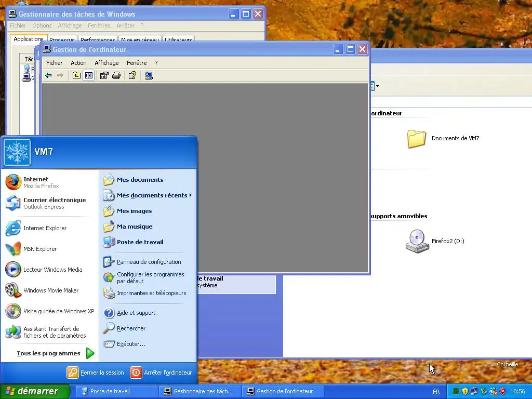Screen dimensions: 532x399
Task: Select the Applications tab in Task Manager
Action: coord(29,39)
